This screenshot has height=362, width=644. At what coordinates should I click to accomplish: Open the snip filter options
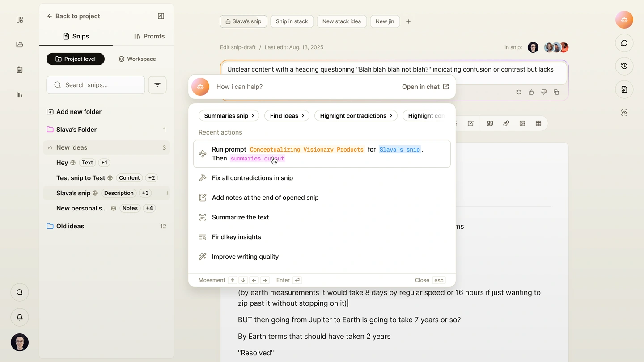[x=157, y=85]
